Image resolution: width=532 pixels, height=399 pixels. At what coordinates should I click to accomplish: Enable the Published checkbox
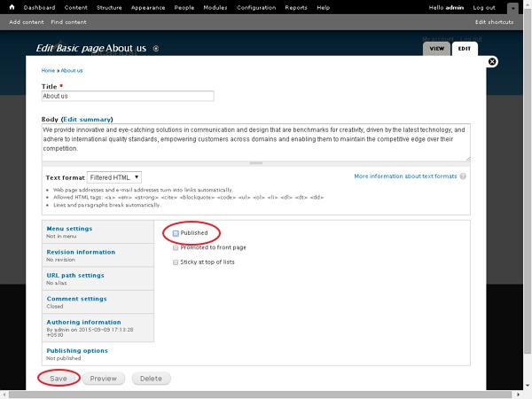pyautogui.click(x=176, y=233)
